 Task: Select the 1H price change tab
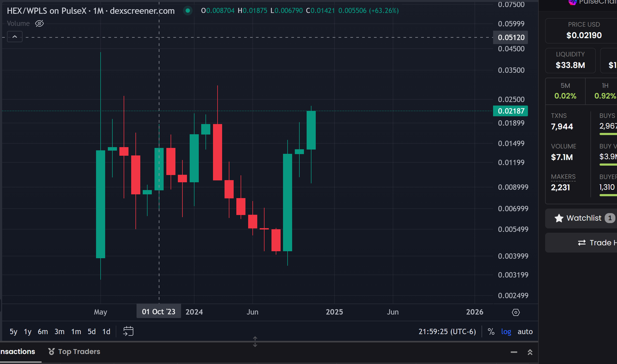tap(602, 91)
